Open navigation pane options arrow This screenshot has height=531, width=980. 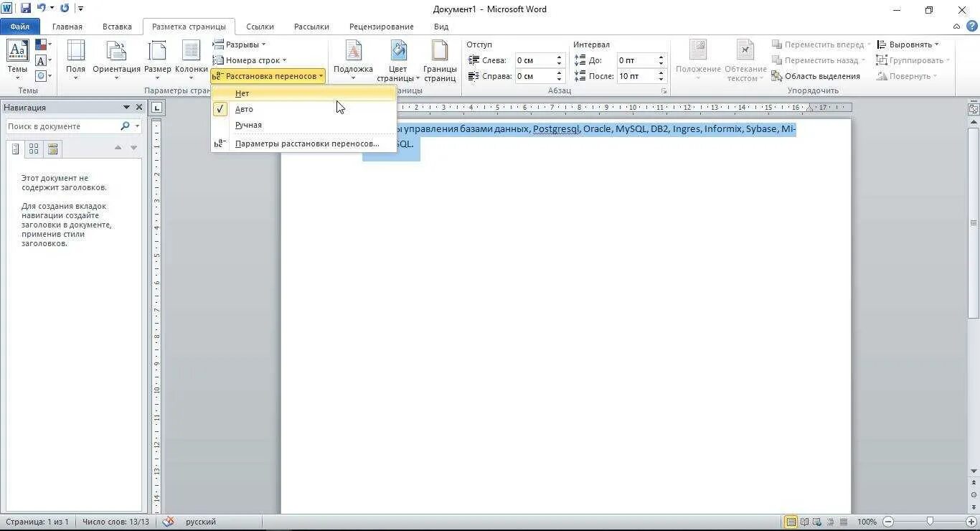point(126,108)
